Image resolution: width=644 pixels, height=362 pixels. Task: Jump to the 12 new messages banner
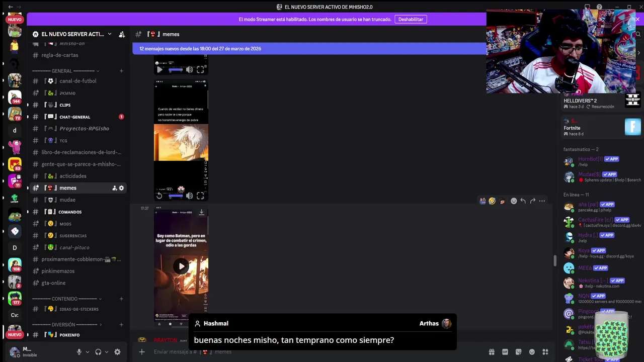point(309,49)
